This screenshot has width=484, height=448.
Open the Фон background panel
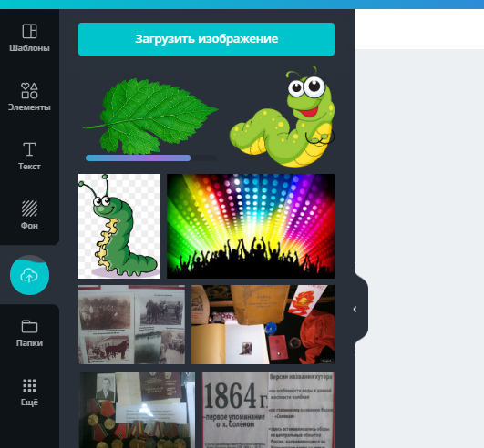click(x=29, y=215)
